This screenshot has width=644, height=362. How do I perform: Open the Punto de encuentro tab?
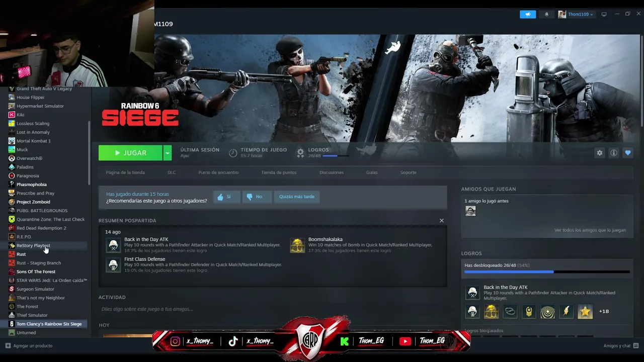[218, 172]
